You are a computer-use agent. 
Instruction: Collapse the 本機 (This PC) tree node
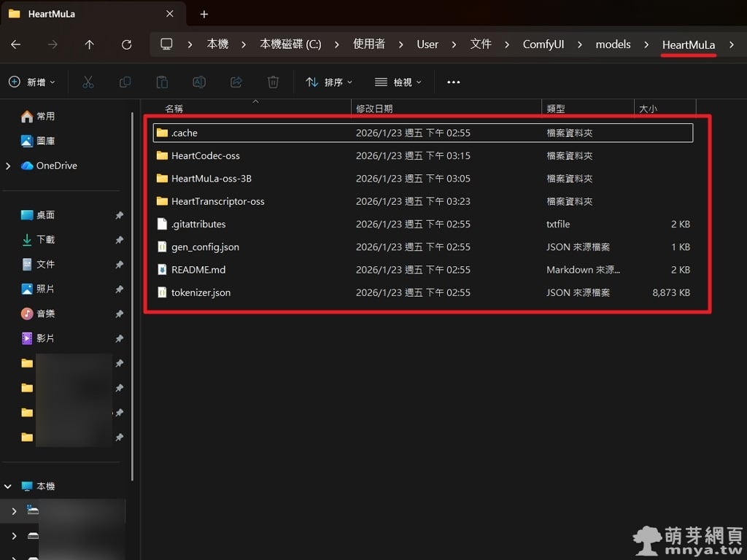pos(8,486)
